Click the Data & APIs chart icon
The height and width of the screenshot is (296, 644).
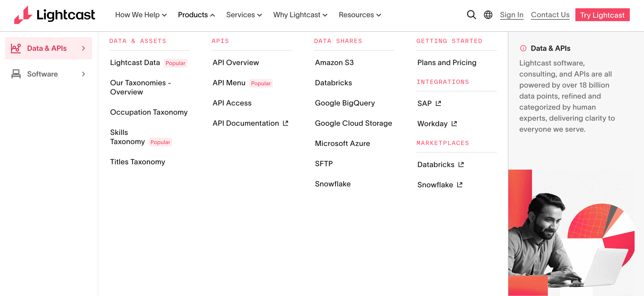[x=16, y=48]
